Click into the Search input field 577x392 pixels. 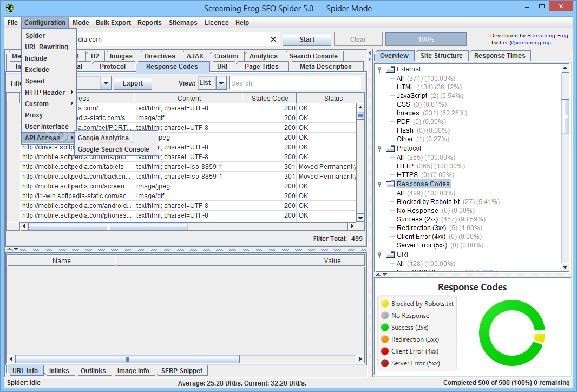click(294, 83)
